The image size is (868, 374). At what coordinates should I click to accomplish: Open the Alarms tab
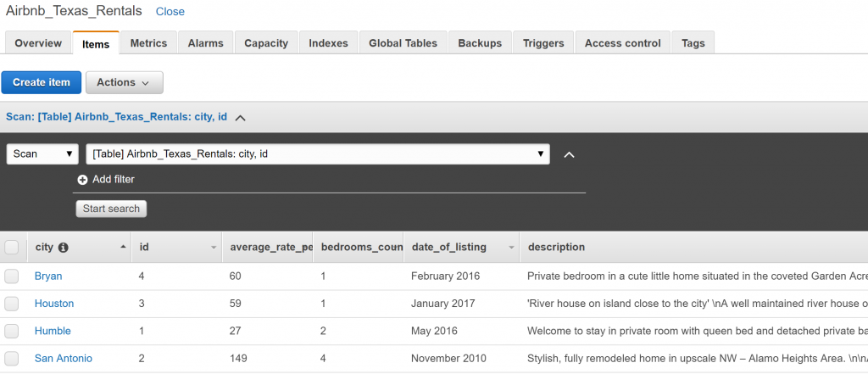click(x=205, y=43)
